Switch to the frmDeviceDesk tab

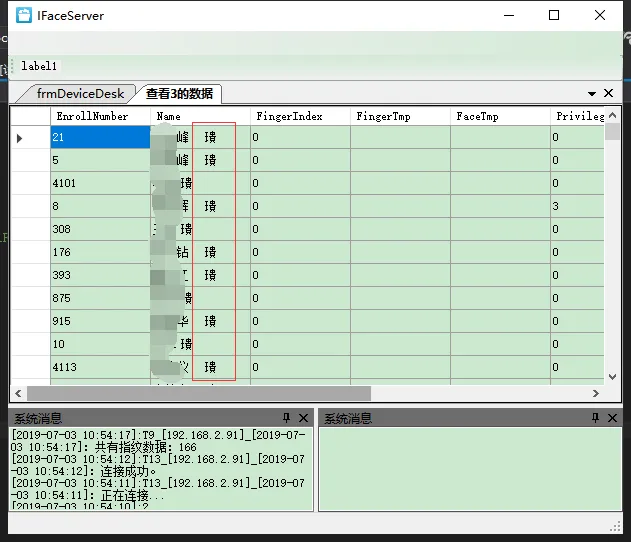80,93
